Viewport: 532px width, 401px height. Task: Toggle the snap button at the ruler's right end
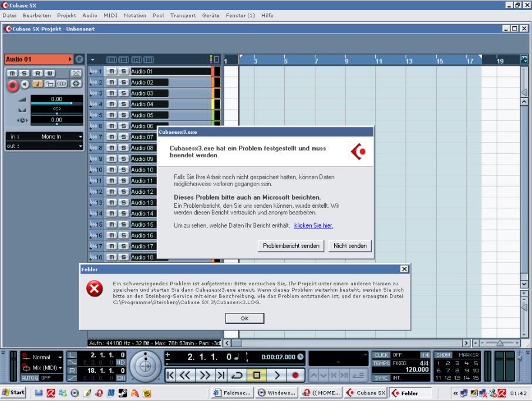tap(524, 59)
